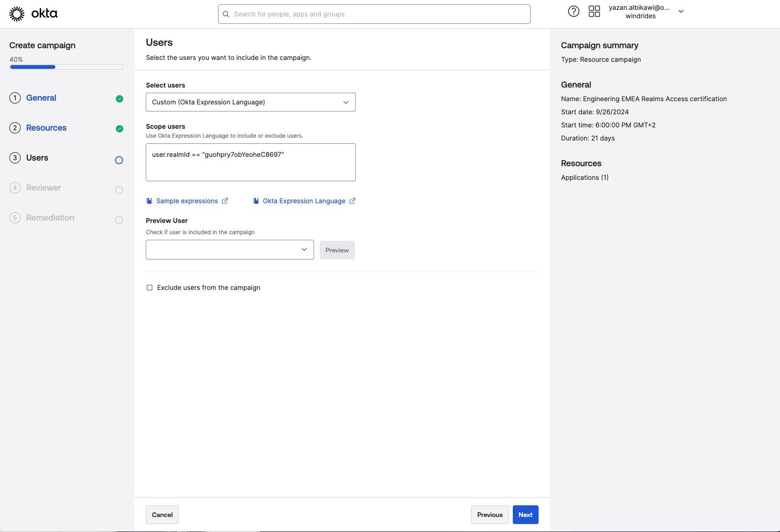The width and height of the screenshot is (780, 532).
Task: Go to the General step
Action: pos(41,98)
